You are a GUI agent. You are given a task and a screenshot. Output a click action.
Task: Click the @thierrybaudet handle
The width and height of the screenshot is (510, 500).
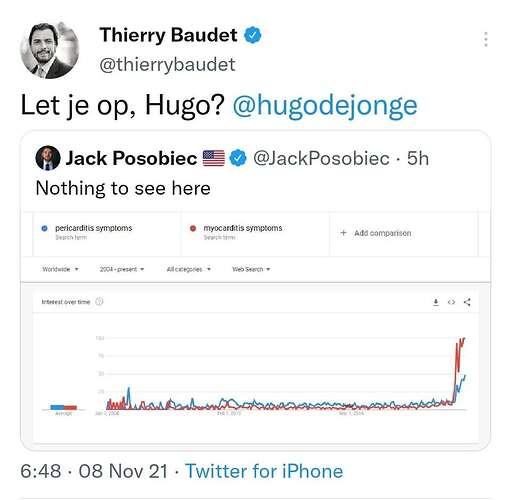167,65
